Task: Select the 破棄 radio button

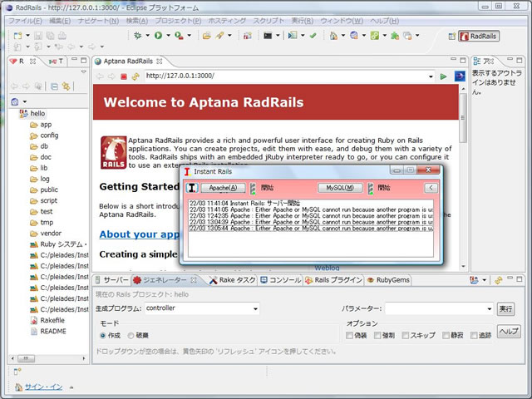Action: (131, 335)
